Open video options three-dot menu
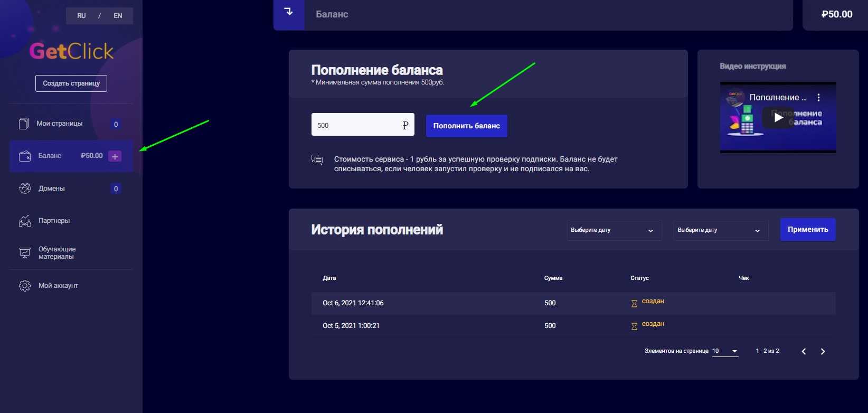Screen dimensions: 868x413 [x=818, y=98]
